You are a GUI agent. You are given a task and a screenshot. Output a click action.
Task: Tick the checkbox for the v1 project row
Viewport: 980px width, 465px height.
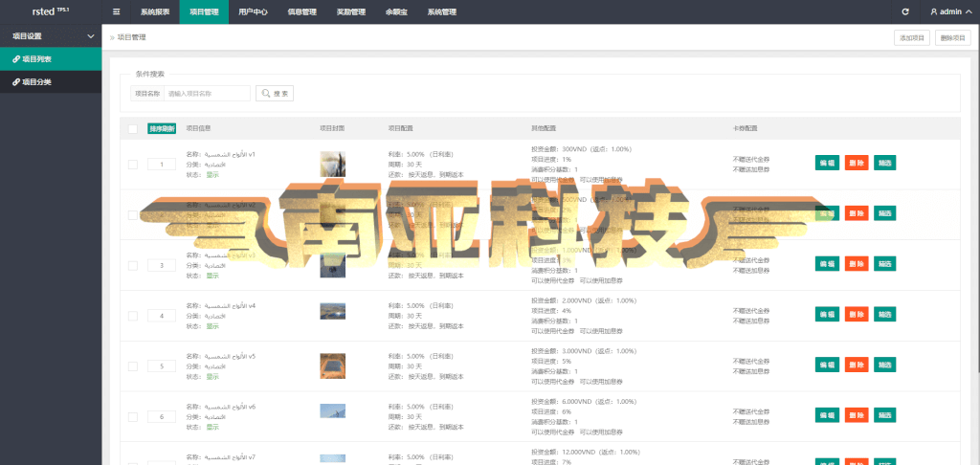132,165
